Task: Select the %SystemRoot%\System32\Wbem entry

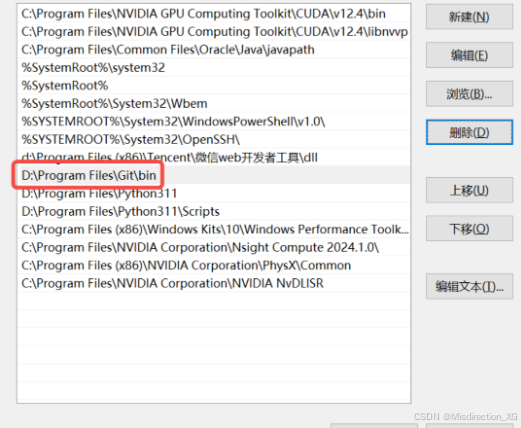Action: pos(214,104)
